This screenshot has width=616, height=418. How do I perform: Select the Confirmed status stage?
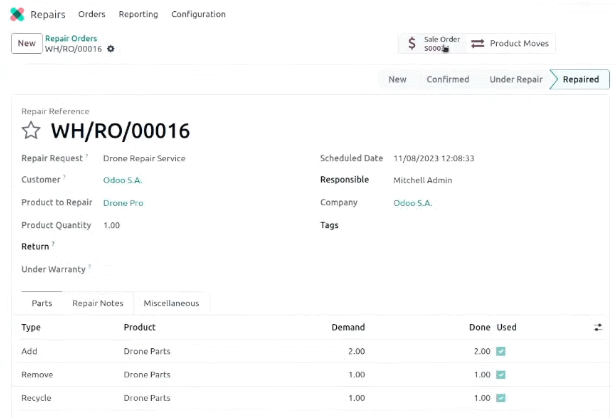pyautogui.click(x=448, y=79)
